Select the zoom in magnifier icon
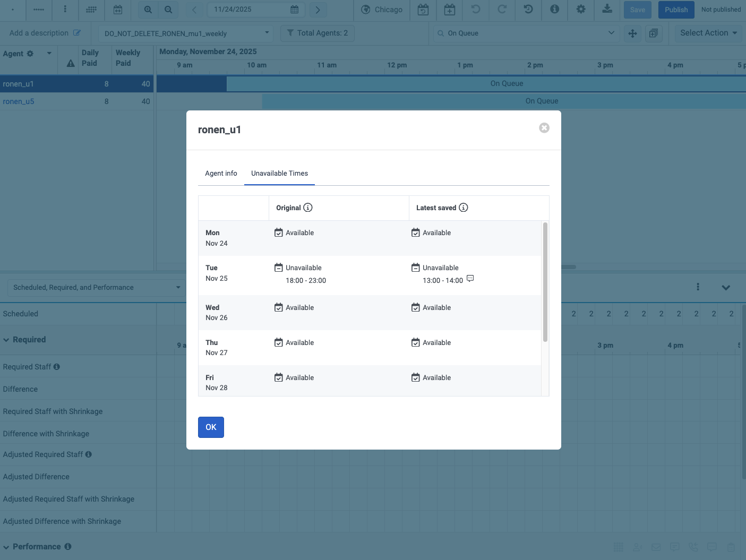Screen dimensions: 746x560 point(148,9)
